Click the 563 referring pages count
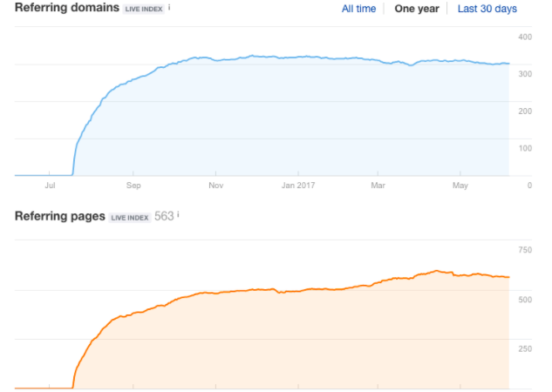The image size is (552, 392). click(164, 215)
